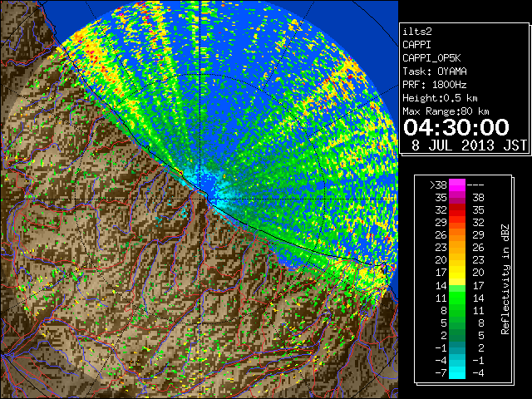
Task: Pick the bright green 11–14 dBZ band
Action: (456, 298)
